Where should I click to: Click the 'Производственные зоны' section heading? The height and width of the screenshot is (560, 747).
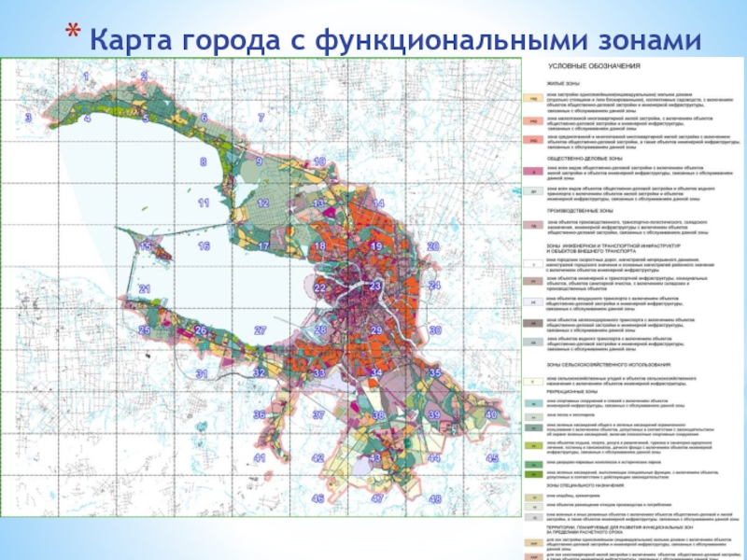(x=579, y=210)
